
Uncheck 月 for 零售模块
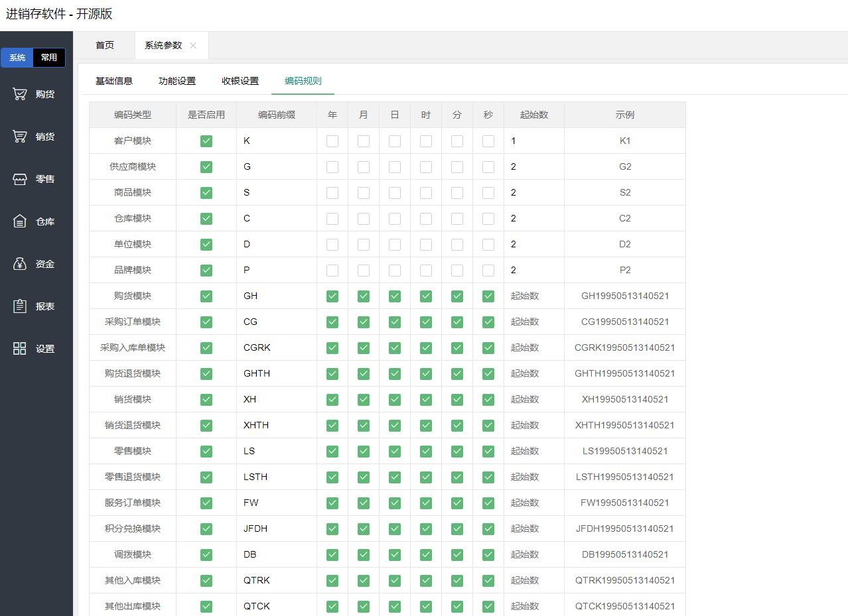click(364, 451)
